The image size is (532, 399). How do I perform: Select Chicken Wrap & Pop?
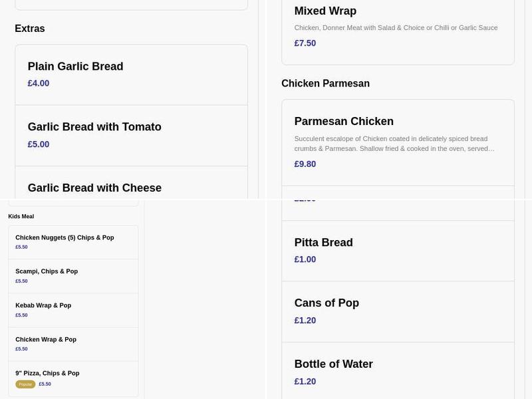pos(46,339)
